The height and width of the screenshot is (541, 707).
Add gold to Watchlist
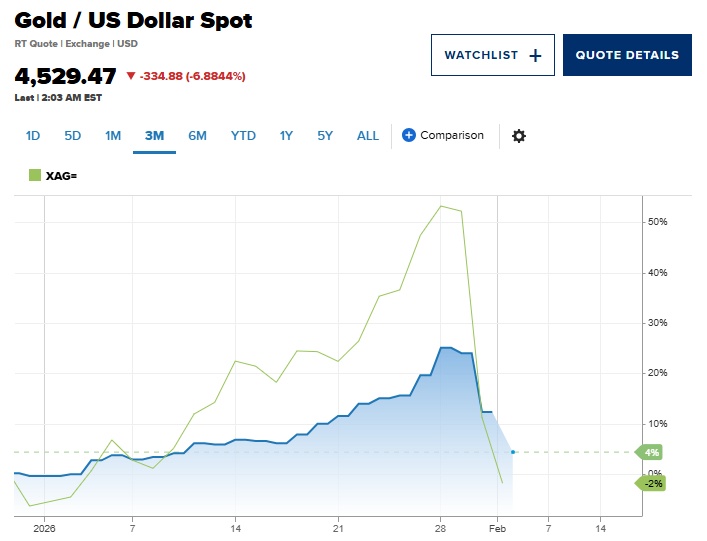[x=491, y=55]
